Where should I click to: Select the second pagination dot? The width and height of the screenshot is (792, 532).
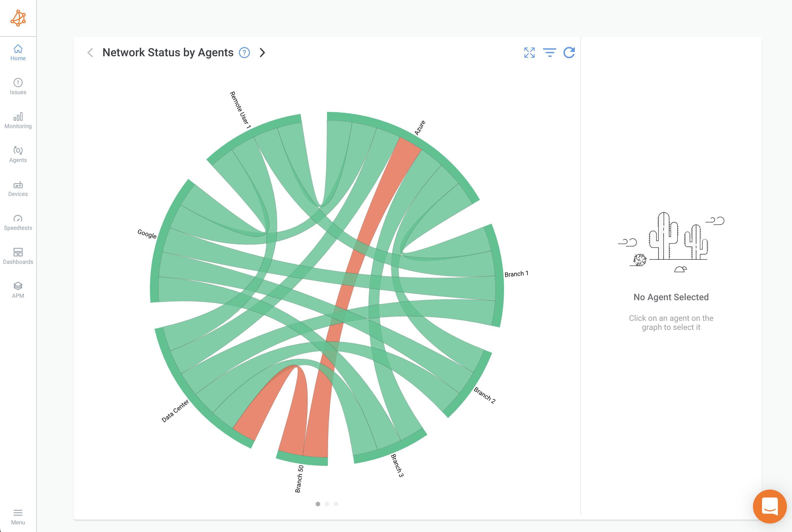point(327,504)
